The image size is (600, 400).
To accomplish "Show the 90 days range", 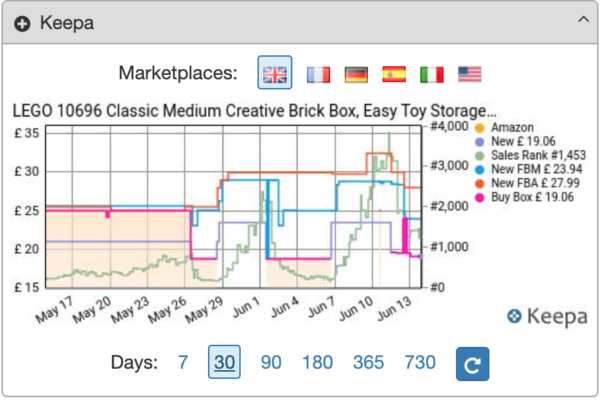I will [271, 362].
